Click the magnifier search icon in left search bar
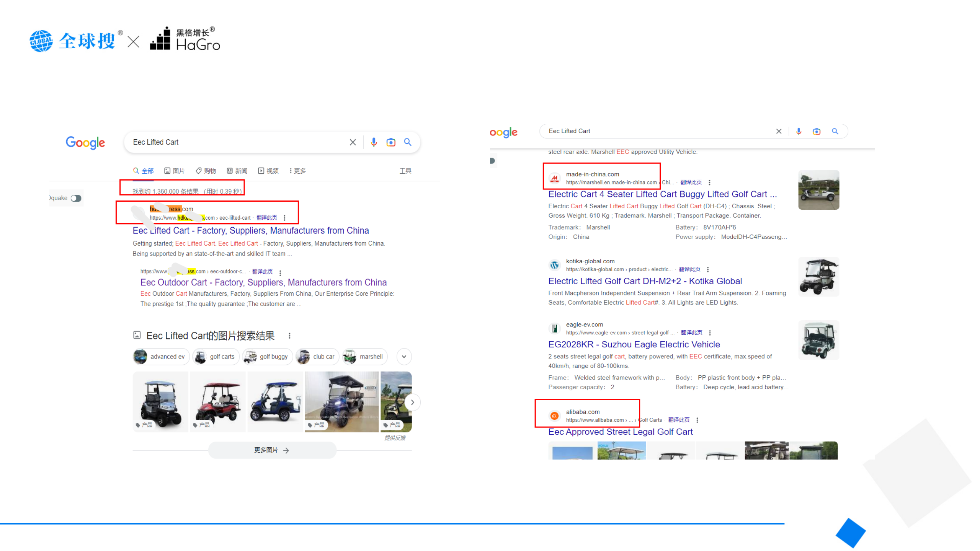 pyautogui.click(x=408, y=142)
